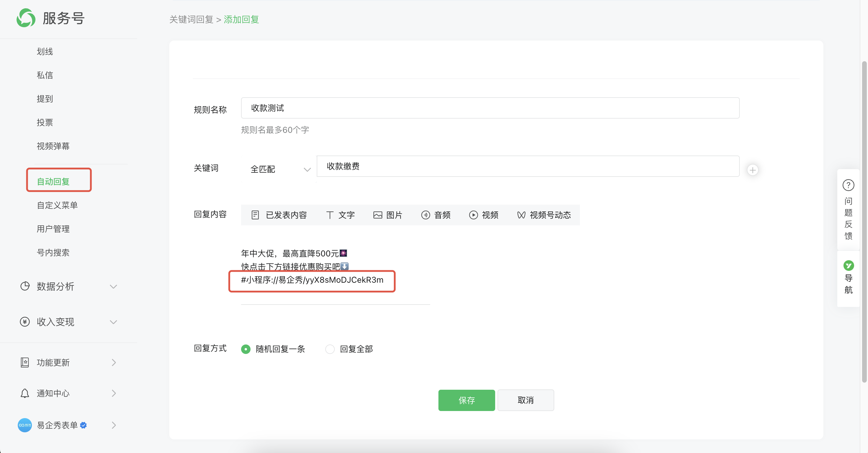Select the 视频号动态 icon
The image size is (868, 453).
(521, 215)
